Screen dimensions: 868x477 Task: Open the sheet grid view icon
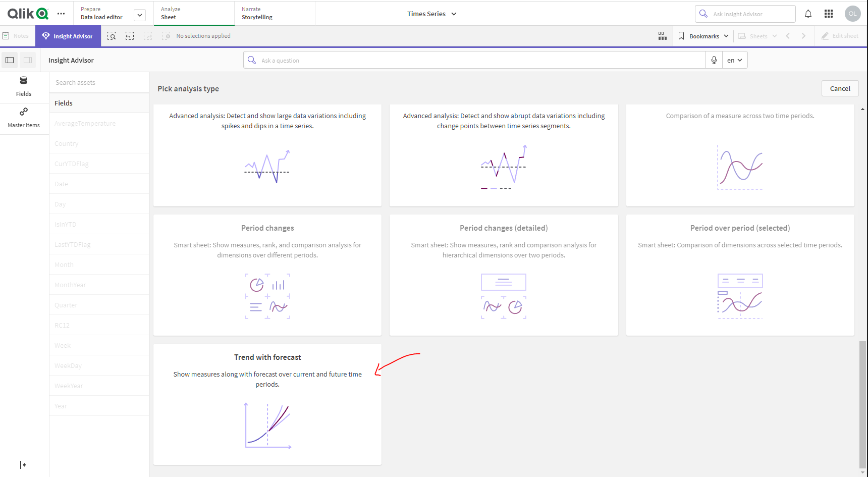pos(663,36)
